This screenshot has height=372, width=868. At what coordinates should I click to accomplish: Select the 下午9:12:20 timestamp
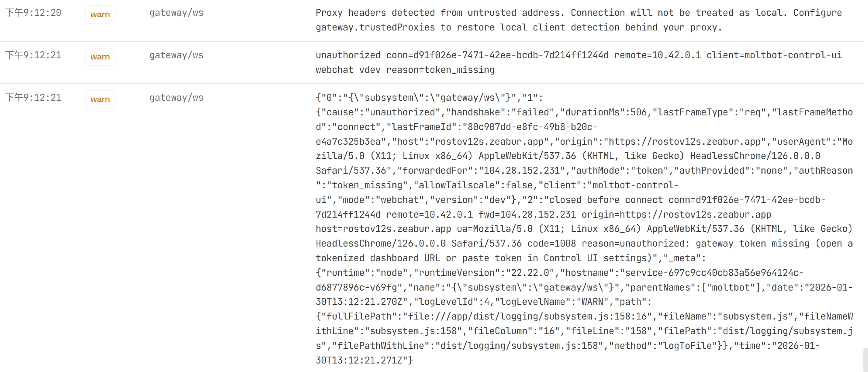[x=33, y=13]
